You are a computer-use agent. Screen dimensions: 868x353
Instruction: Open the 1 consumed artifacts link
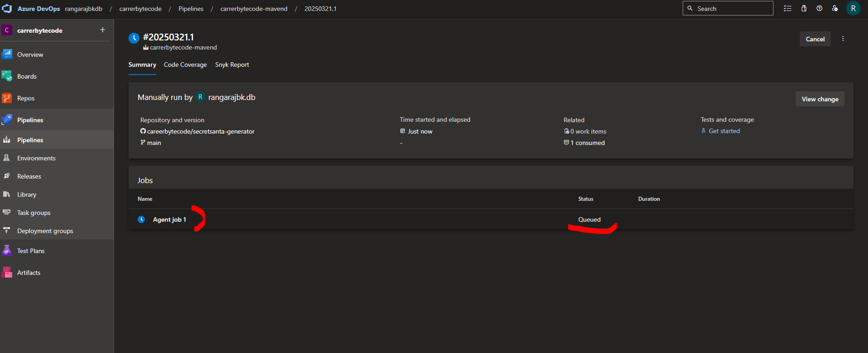[588, 143]
